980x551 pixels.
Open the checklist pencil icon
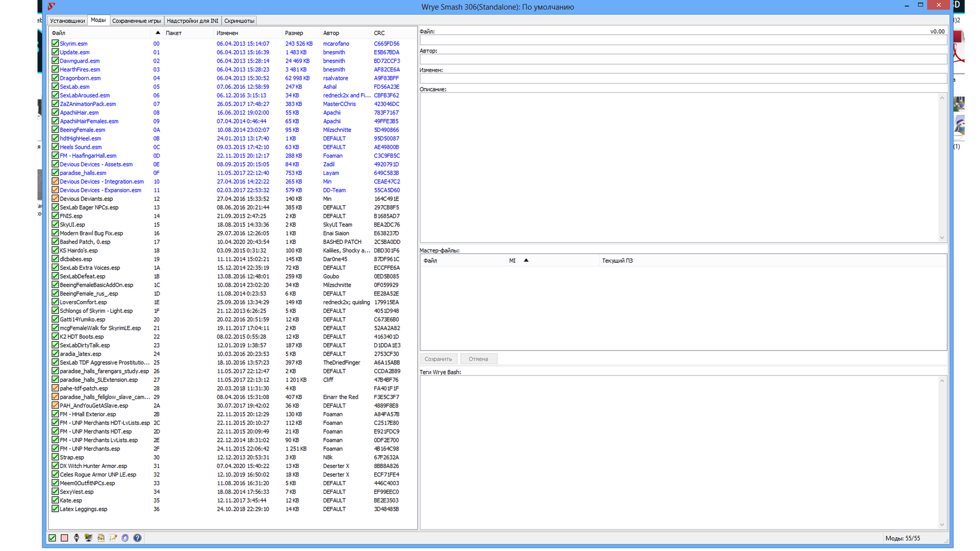113,538
